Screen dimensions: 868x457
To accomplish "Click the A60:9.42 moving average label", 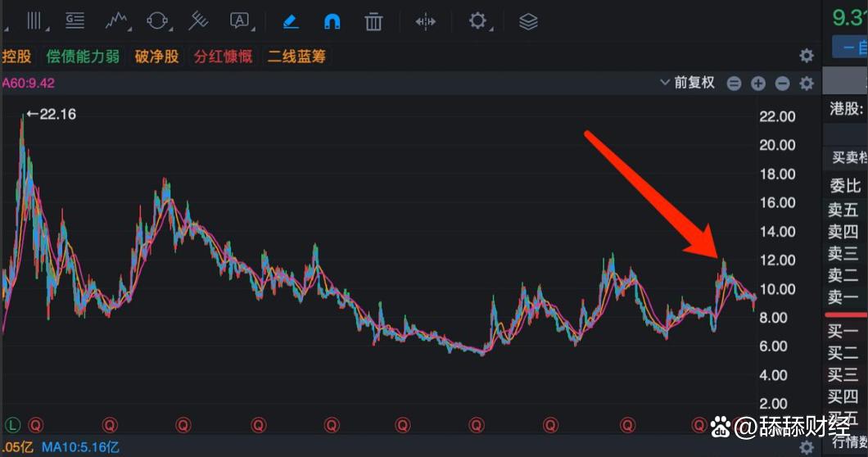I will 28,84.
